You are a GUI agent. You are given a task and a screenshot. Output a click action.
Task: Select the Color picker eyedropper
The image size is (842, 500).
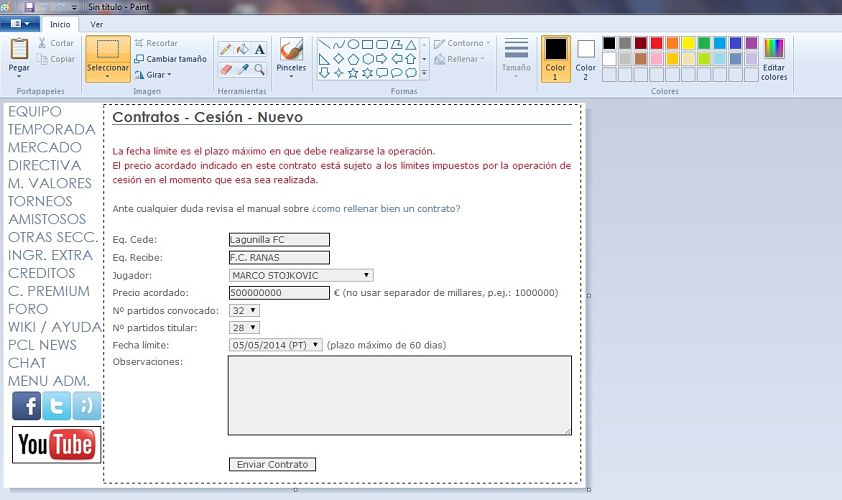click(x=243, y=69)
